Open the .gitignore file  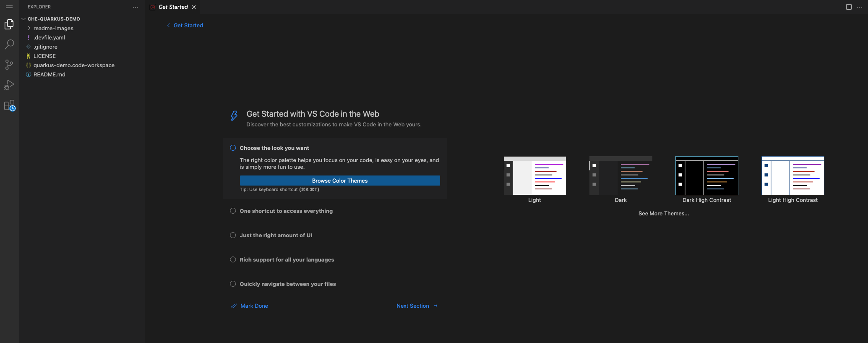pyautogui.click(x=82, y=47)
